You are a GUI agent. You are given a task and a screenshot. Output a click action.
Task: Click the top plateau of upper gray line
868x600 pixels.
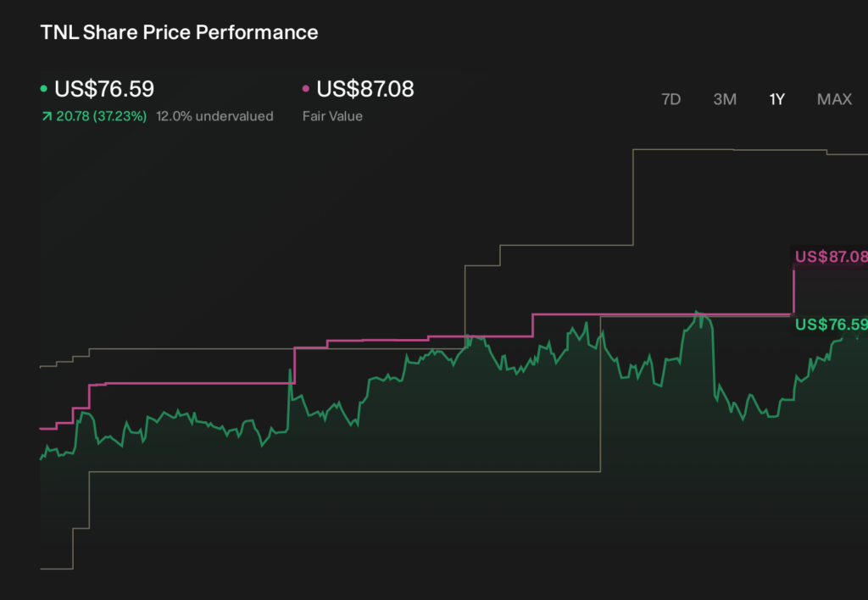click(730, 149)
